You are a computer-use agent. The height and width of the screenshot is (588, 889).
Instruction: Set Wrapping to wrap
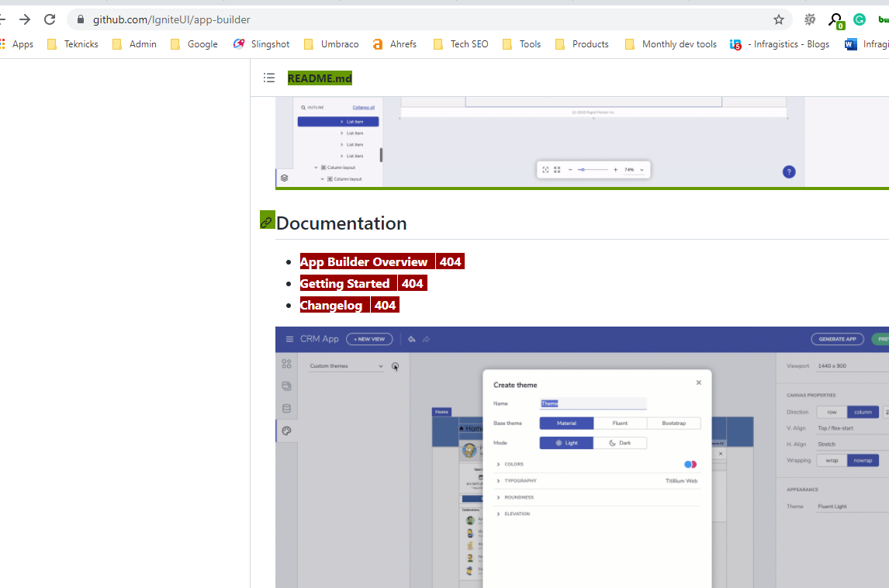[832, 460]
